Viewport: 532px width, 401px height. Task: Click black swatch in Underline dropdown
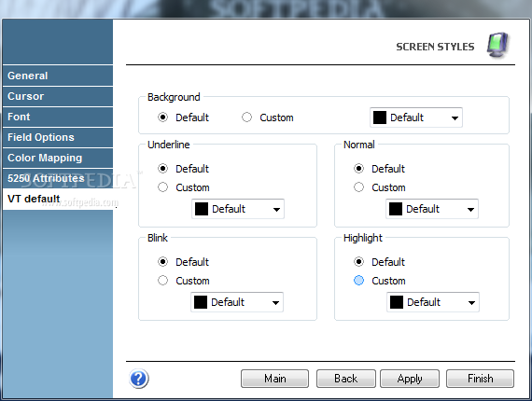tap(202, 209)
